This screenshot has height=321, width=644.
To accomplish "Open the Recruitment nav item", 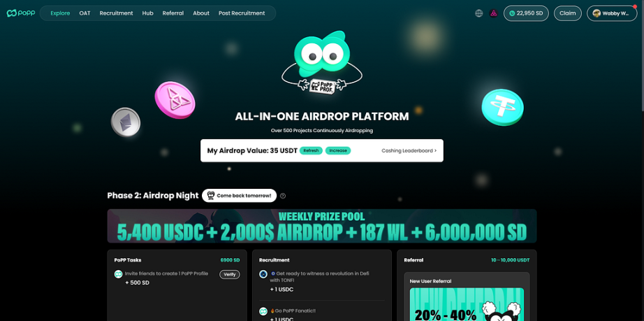I will (x=116, y=13).
